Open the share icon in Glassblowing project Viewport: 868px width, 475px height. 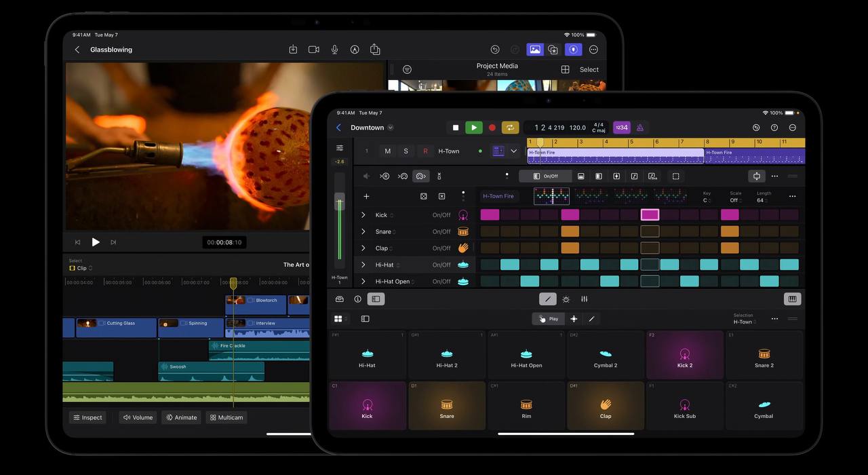point(375,50)
